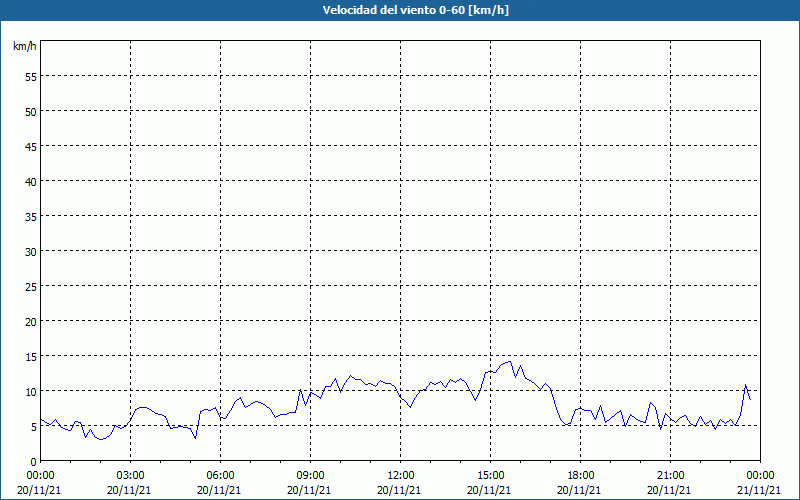Click the x-axis time label 18:00

pyautogui.click(x=581, y=476)
